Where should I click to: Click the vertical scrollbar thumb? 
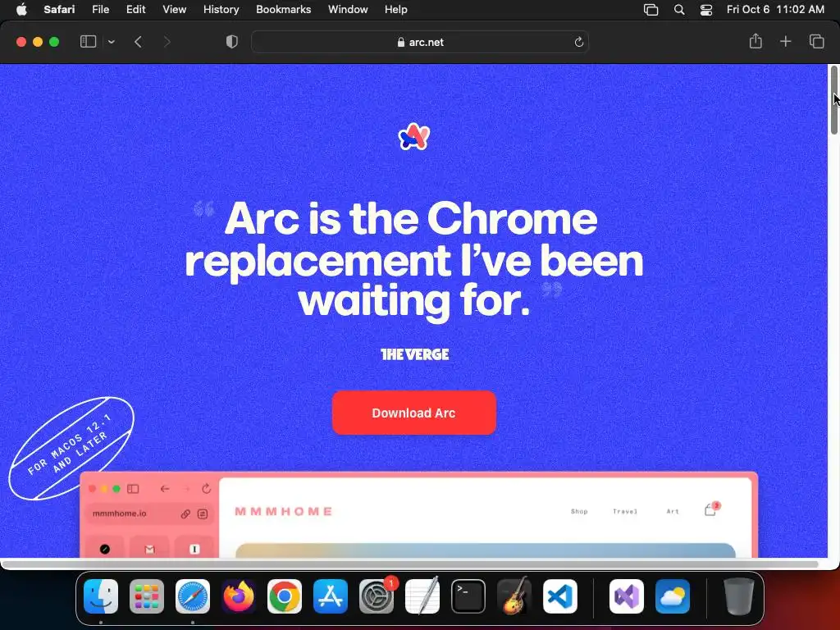click(834, 99)
